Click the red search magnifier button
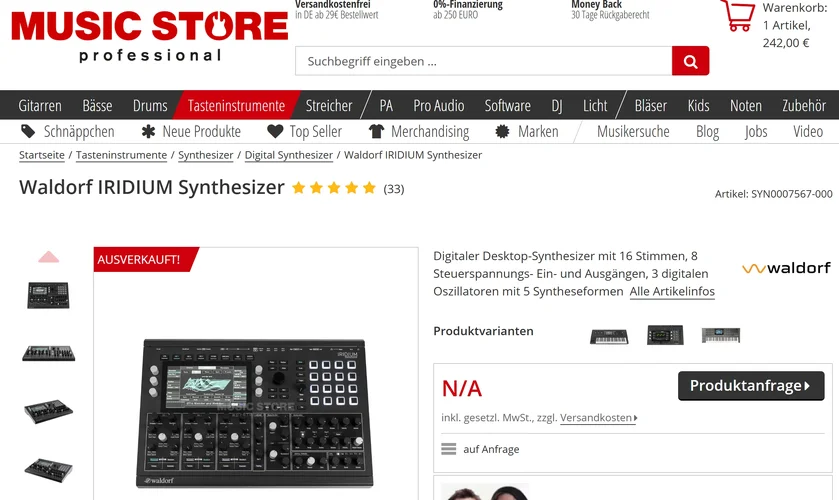This screenshot has width=839, height=500. click(690, 61)
